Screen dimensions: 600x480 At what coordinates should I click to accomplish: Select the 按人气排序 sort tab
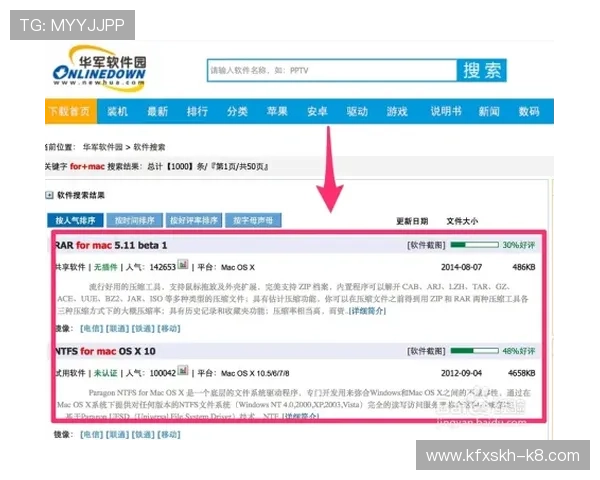click(75, 220)
